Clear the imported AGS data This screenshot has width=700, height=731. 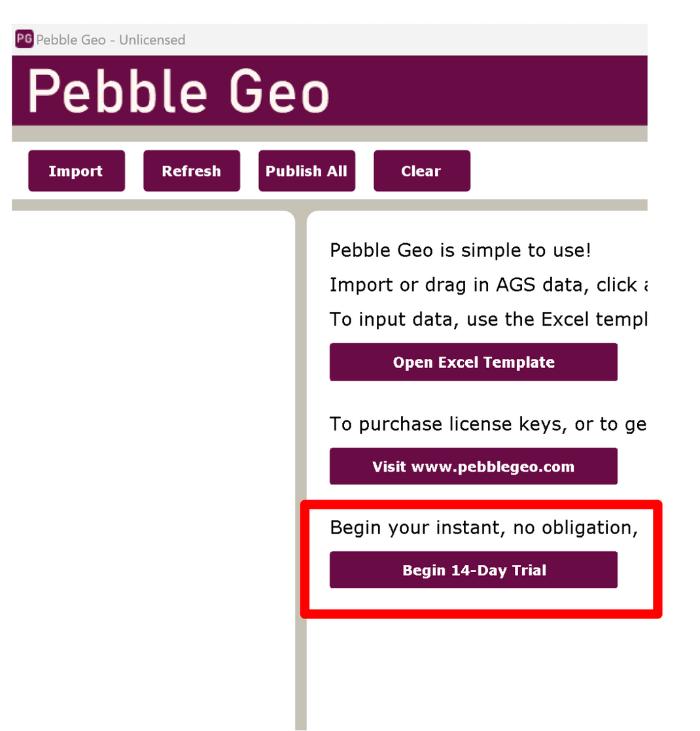pyautogui.click(x=422, y=171)
